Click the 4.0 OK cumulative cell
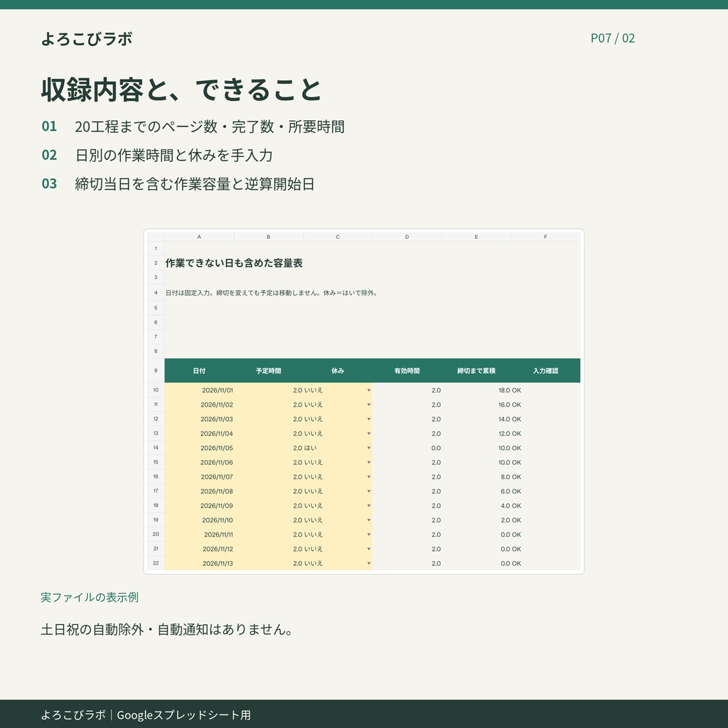 coord(510,505)
